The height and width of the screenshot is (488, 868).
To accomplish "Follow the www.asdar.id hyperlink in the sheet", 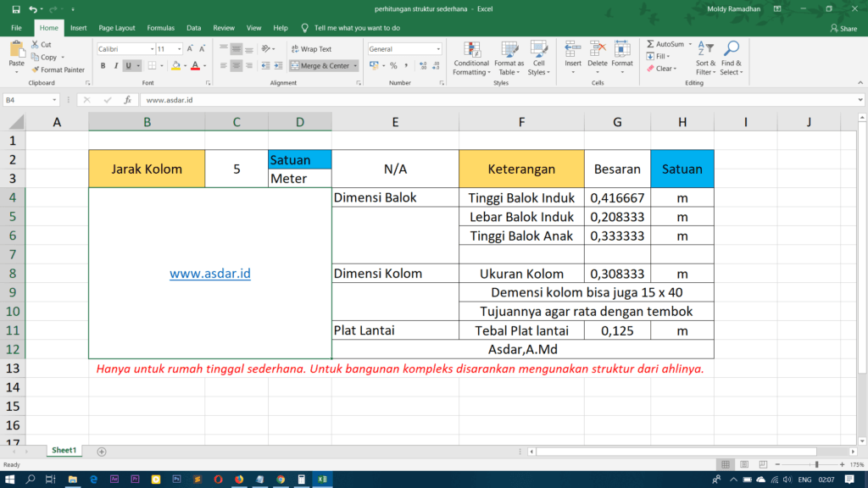I will [x=209, y=274].
